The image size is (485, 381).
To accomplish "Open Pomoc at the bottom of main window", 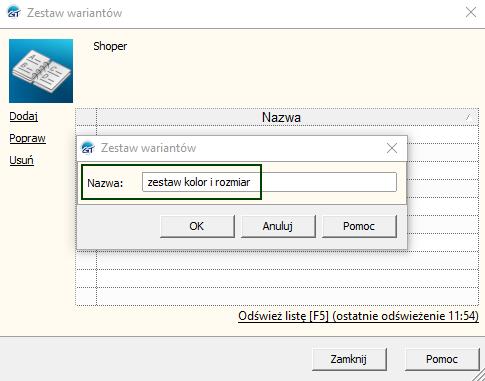I will point(442,359).
